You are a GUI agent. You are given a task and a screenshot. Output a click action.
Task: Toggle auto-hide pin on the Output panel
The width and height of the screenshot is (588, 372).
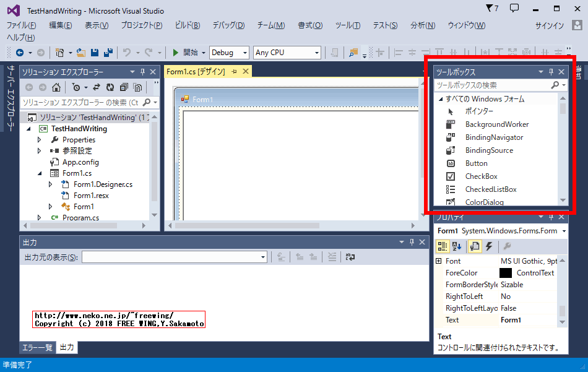pos(411,242)
